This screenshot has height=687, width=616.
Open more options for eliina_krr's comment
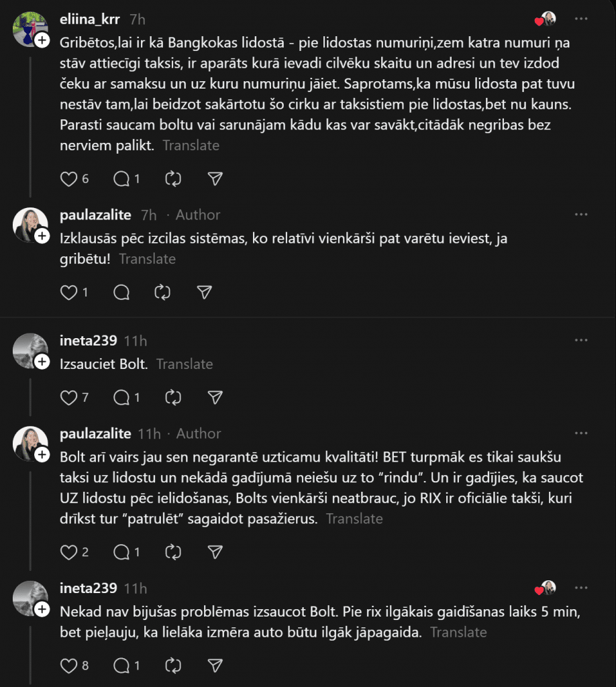[x=581, y=19]
